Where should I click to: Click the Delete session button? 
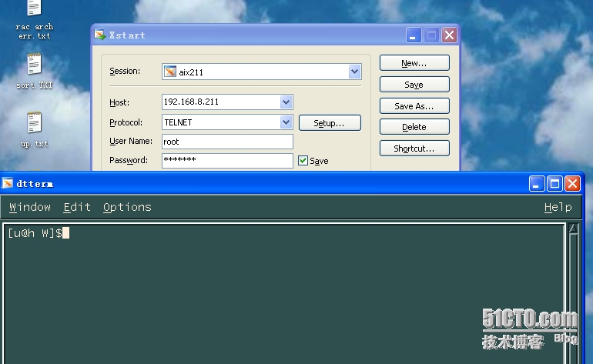[x=414, y=127]
